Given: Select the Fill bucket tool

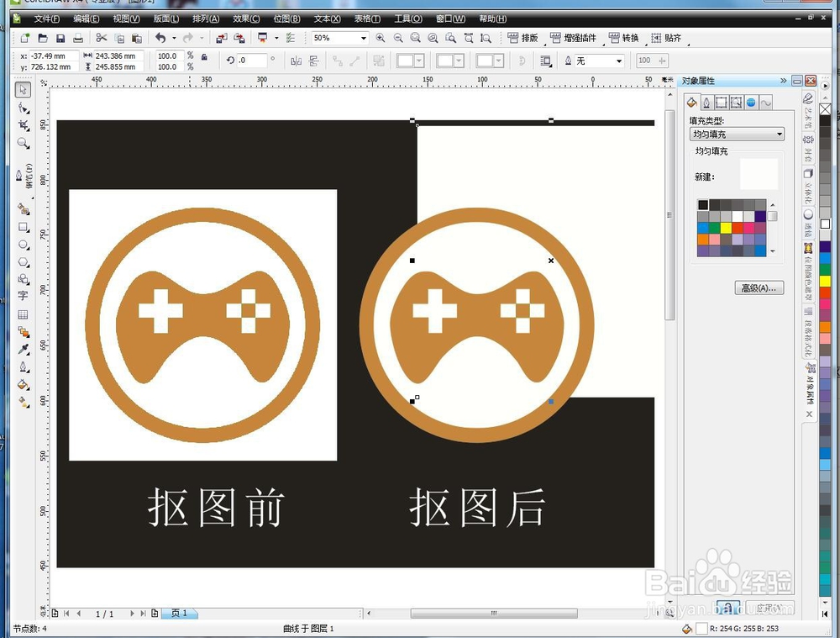Looking at the screenshot, I should 23,384.
